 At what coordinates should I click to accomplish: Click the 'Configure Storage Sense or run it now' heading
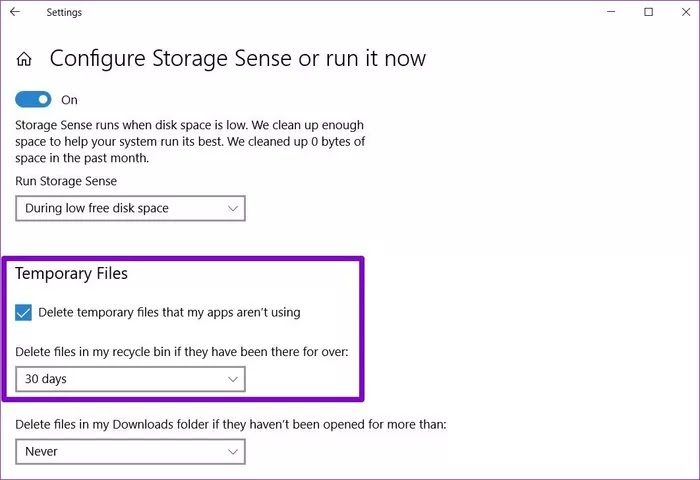(238, 59)
